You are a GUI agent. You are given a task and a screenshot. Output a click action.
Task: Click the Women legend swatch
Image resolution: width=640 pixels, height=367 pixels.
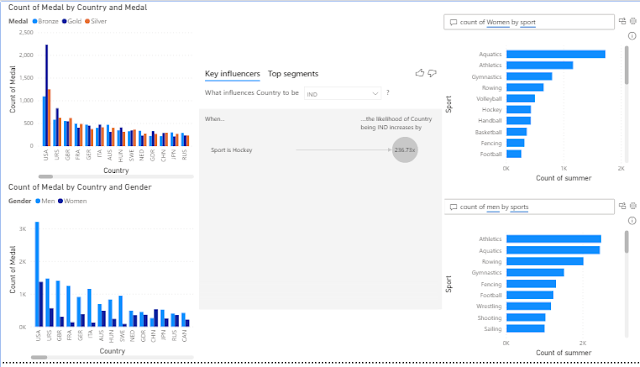[x=60, y=201]
